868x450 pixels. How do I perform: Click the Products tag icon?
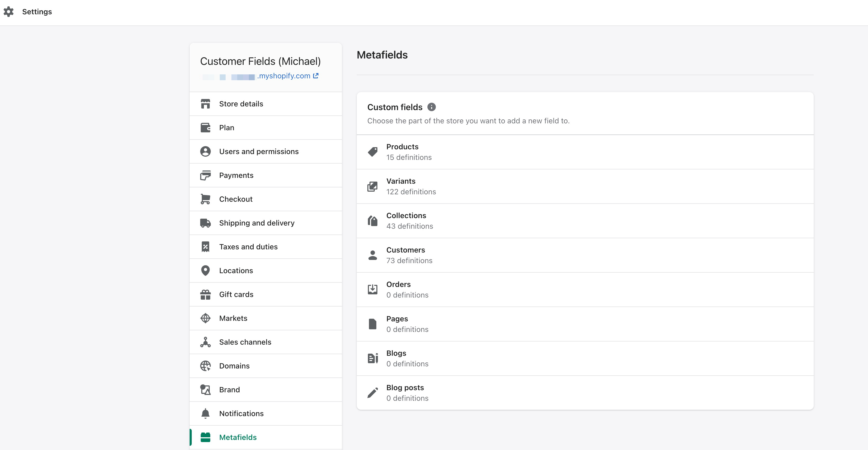click(372, 152)
